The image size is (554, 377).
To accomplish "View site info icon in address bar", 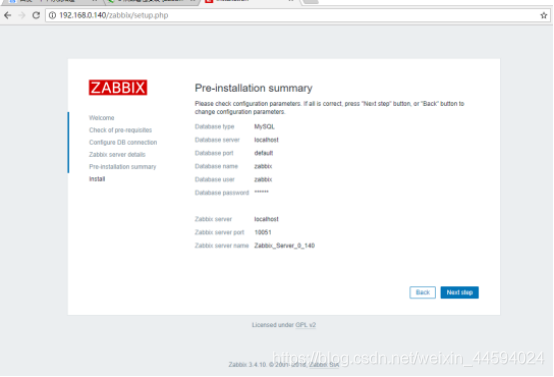I will coord(52,15).
